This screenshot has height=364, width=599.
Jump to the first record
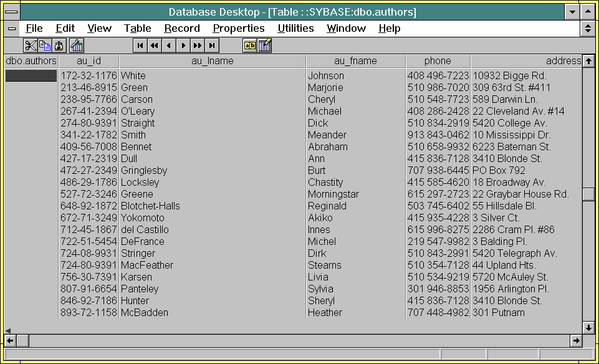point(140,45)
